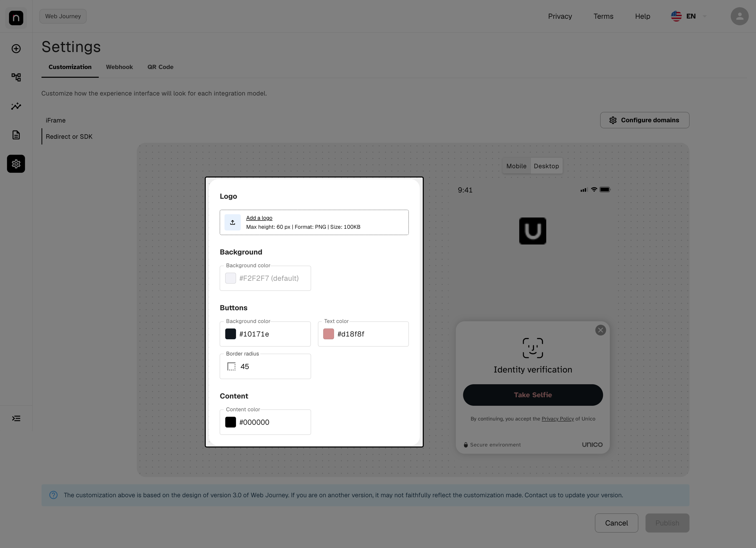Click the Logo section heading
This screenshot has height=548, width=756.
tap(228, 196)
